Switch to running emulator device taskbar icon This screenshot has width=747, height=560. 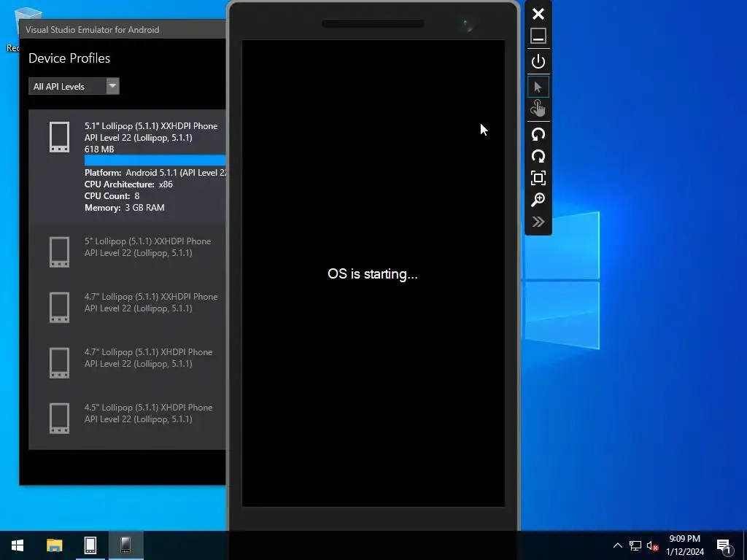125,545
